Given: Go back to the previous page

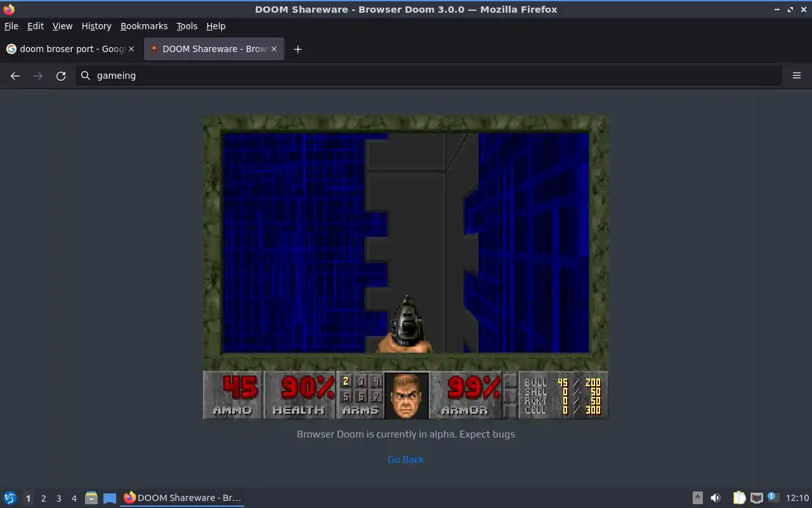Looking at the screenshot, I should 15,76.
